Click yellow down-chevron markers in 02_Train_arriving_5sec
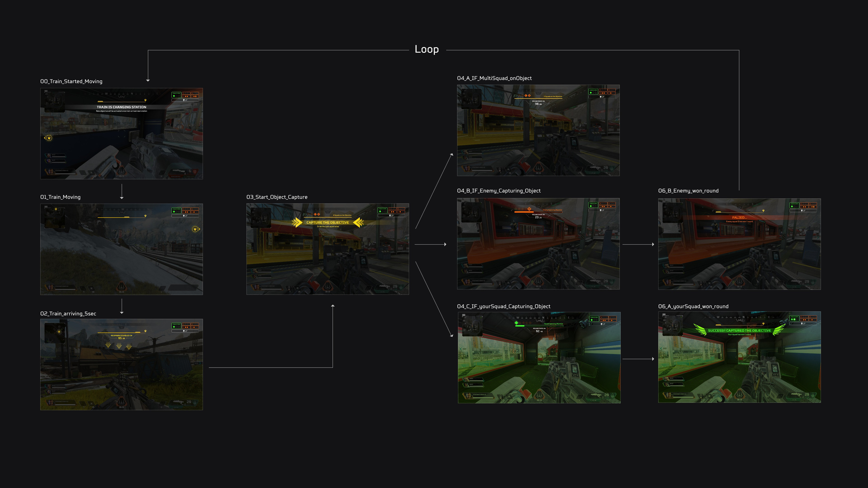This screenshot has height=488, width=868. tap(119, 345)
